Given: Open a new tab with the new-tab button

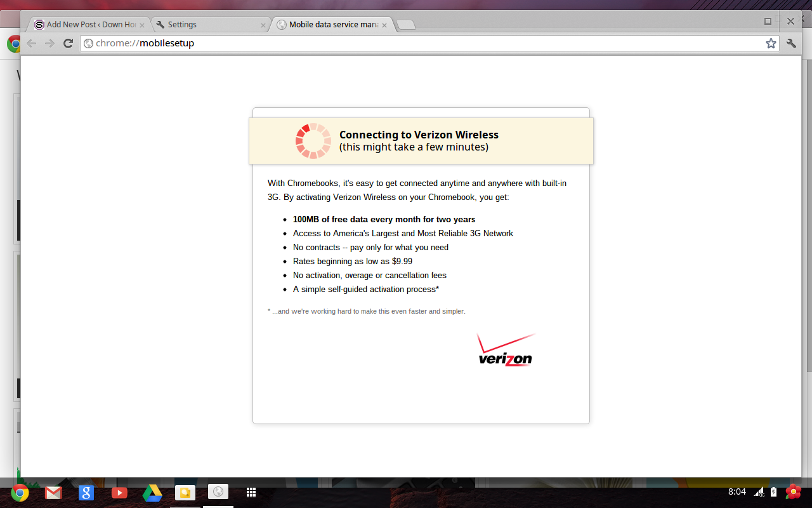Looking at the screenshot, I should (406, 25).
